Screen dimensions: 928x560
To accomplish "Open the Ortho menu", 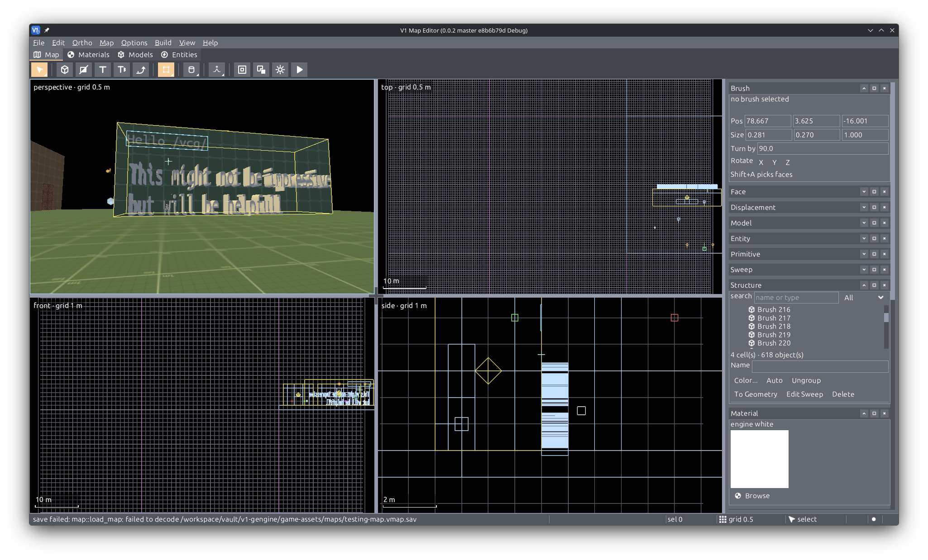I will pos(82,43).
